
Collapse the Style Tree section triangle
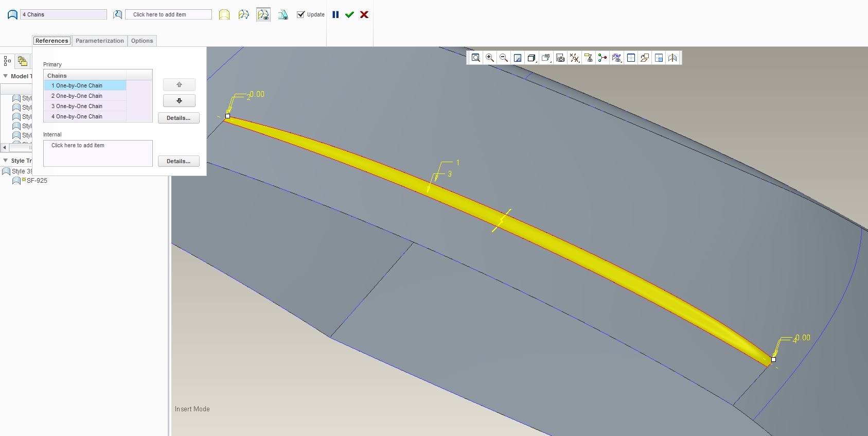(x=6, y=161)
